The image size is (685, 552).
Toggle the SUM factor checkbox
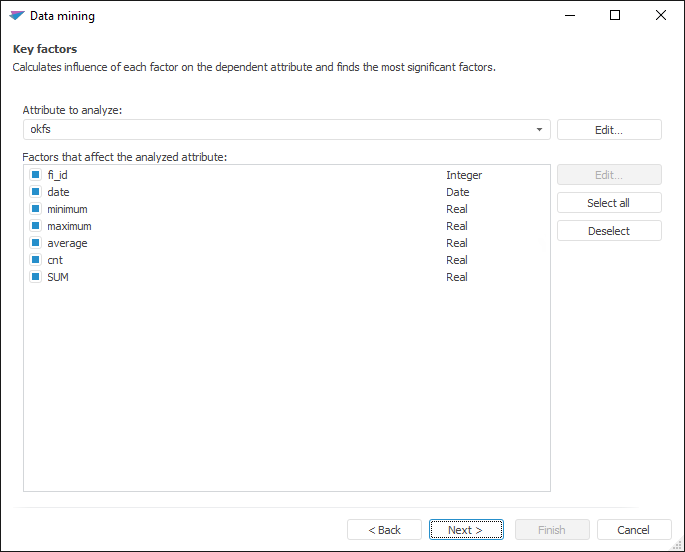point(36,277)
